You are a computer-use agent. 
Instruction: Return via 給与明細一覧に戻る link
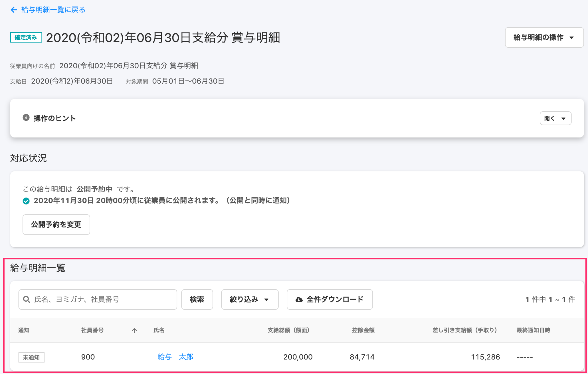pyautogui.click(x=53, y=10)
